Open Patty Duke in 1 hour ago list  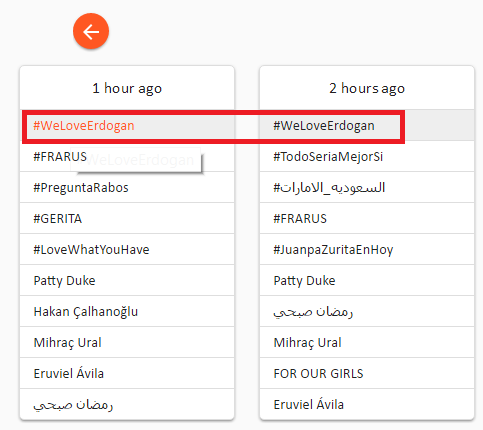(127, 280)
